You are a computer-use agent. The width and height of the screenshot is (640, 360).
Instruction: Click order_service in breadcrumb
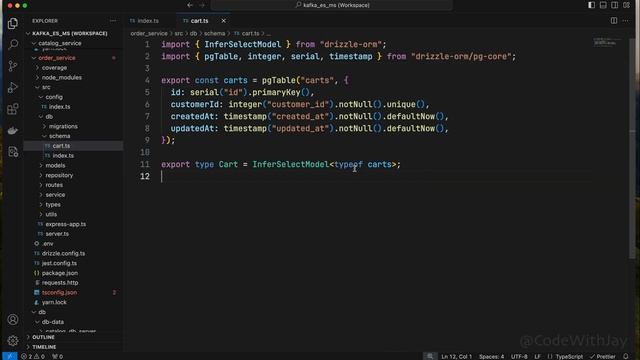(x=149, y=33)
